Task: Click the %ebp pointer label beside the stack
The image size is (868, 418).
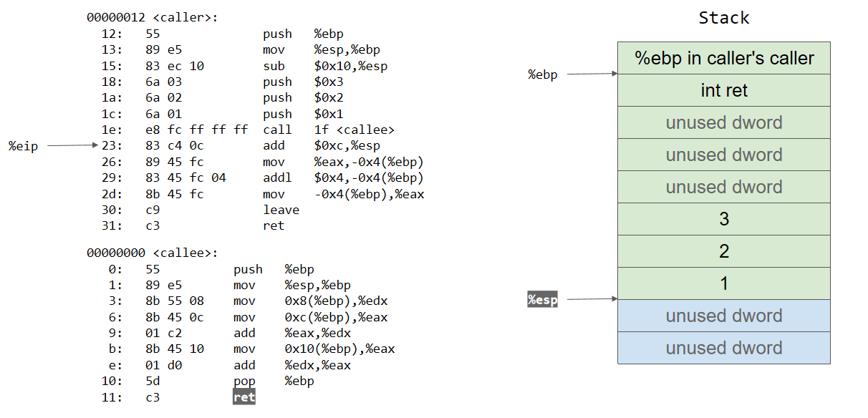Action: [542, 74]
